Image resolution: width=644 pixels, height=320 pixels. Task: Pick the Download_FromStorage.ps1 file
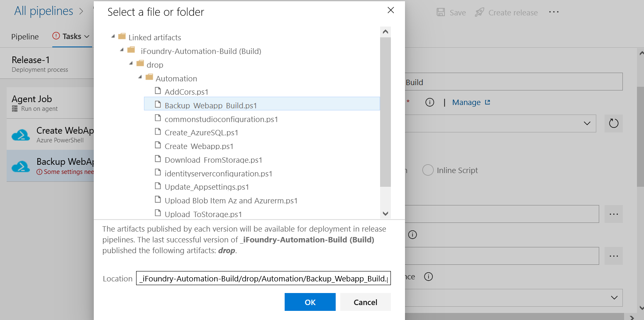click(213, 160)
